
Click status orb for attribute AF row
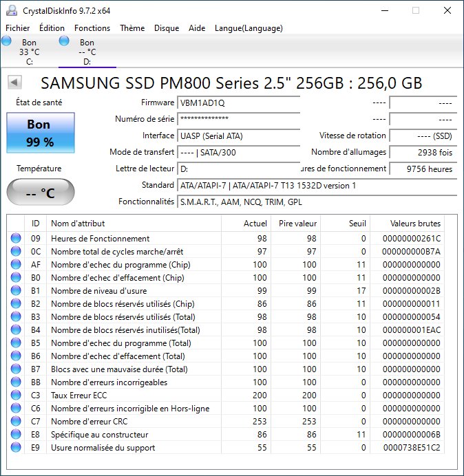(16, 264)
